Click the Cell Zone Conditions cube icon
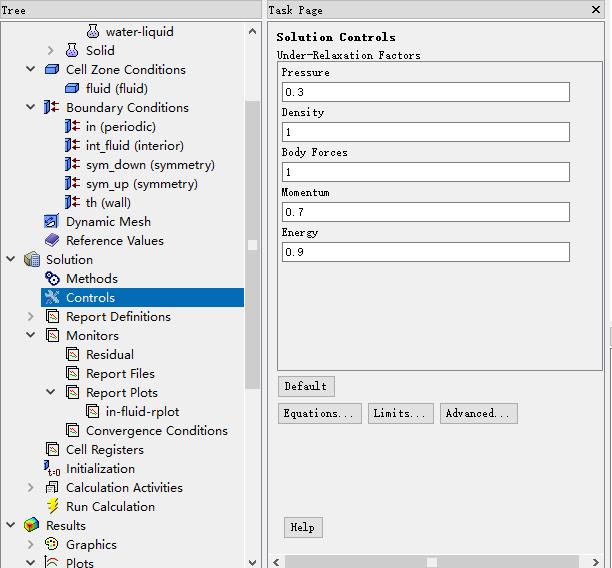612x568 pixels. coord(52,69)
